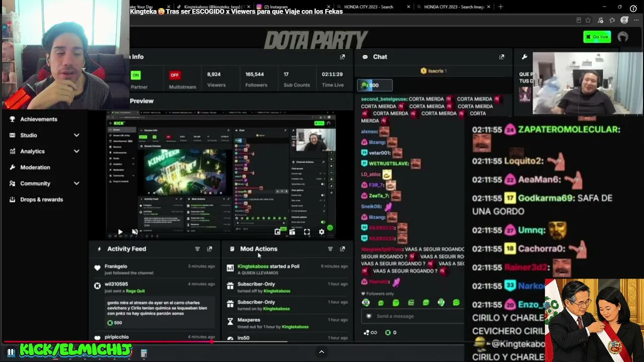
Task: Open the browser profile menu
Action: [624, 20]
